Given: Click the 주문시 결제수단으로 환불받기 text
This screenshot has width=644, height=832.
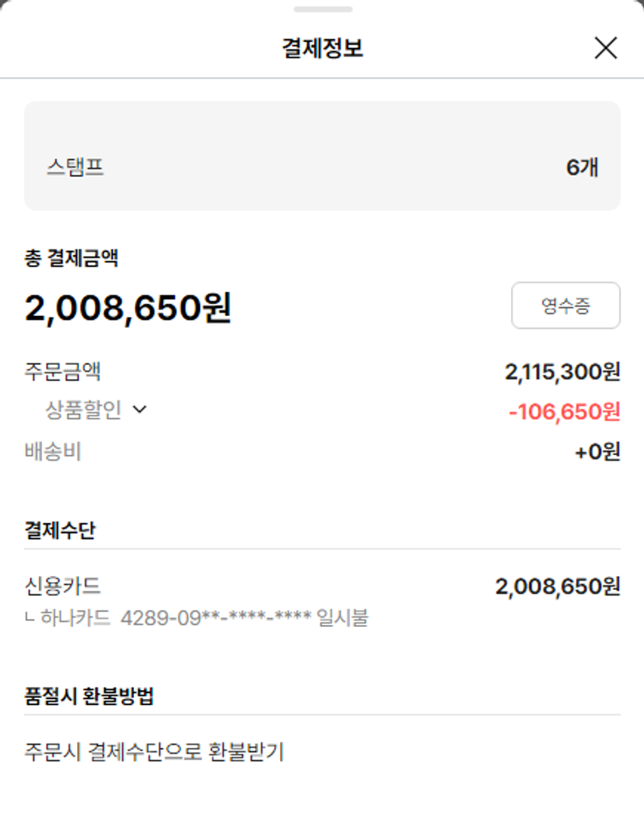Looking at the screenshot, I should pos(154,753).
